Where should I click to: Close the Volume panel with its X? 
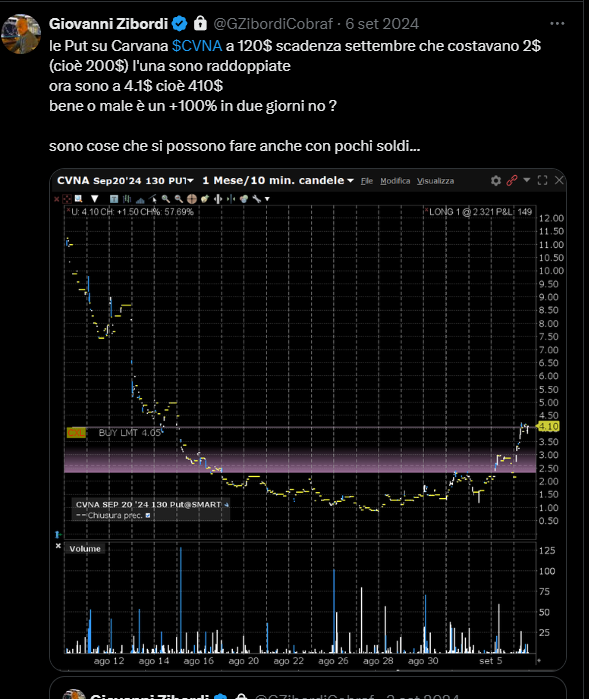click(x=58, y=546)
